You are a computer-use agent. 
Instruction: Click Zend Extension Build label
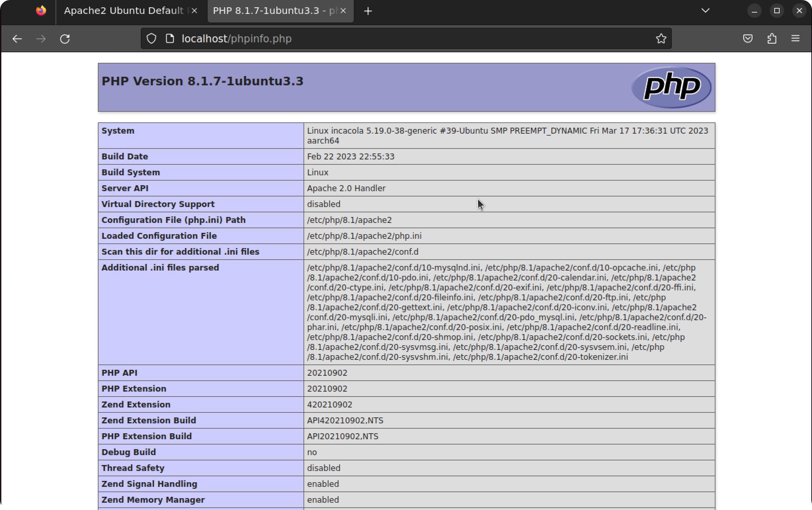149,420
